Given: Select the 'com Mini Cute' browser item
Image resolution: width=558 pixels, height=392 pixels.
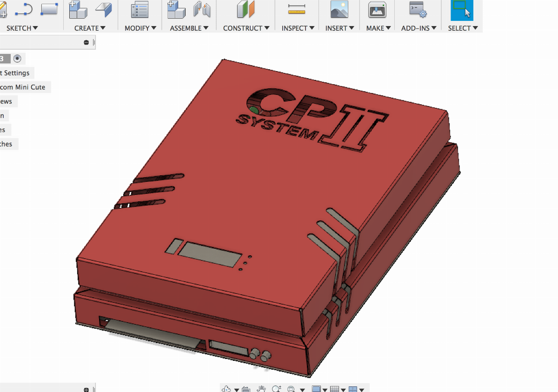Looking at the screenshot, I should (26, 87).
